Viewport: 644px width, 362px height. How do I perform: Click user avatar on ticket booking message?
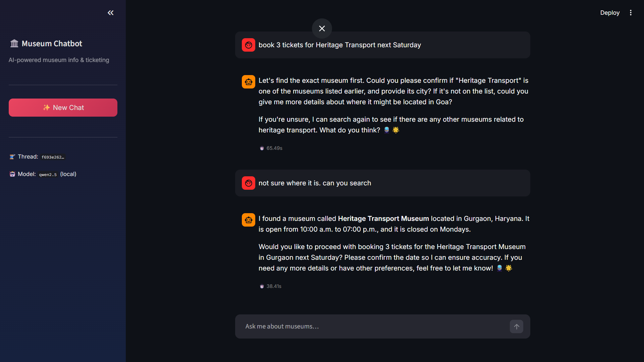pos(249,45)
